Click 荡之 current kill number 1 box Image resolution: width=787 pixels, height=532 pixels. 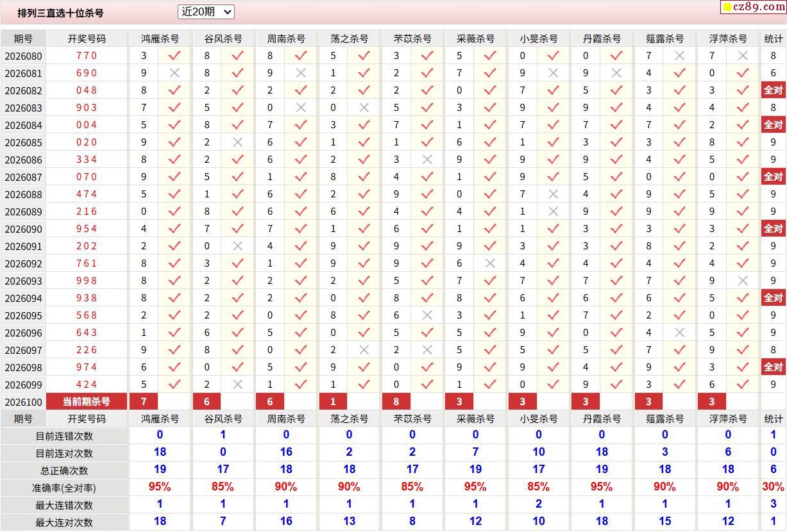coord(333,402)
